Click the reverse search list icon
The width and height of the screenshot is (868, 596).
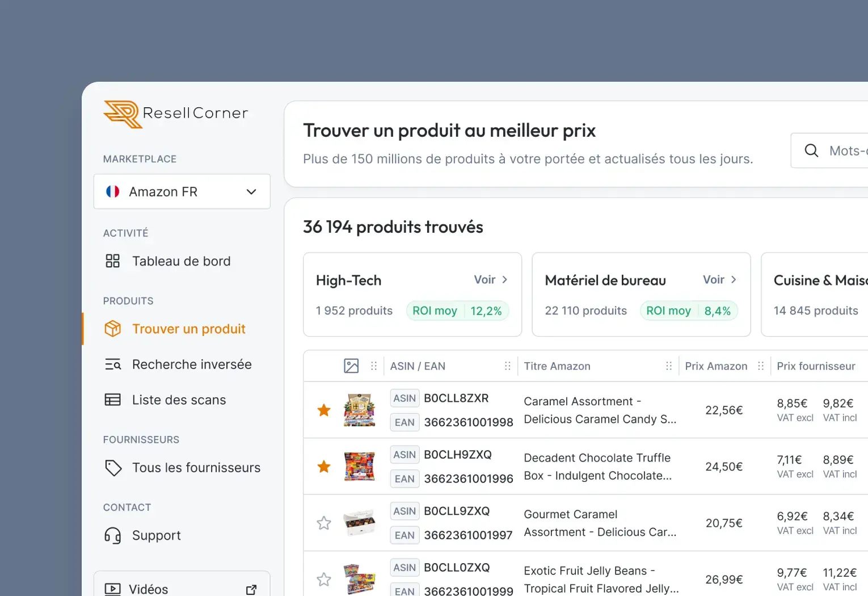113,364
